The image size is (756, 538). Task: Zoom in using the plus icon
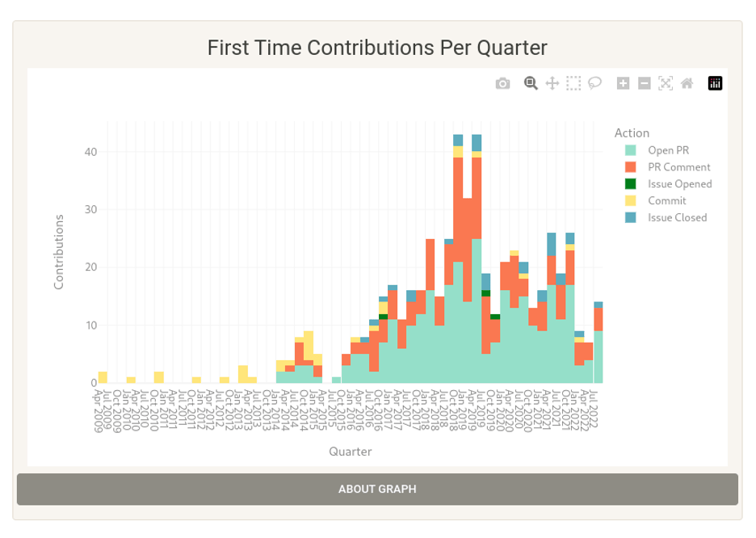(x=622, y=83)
